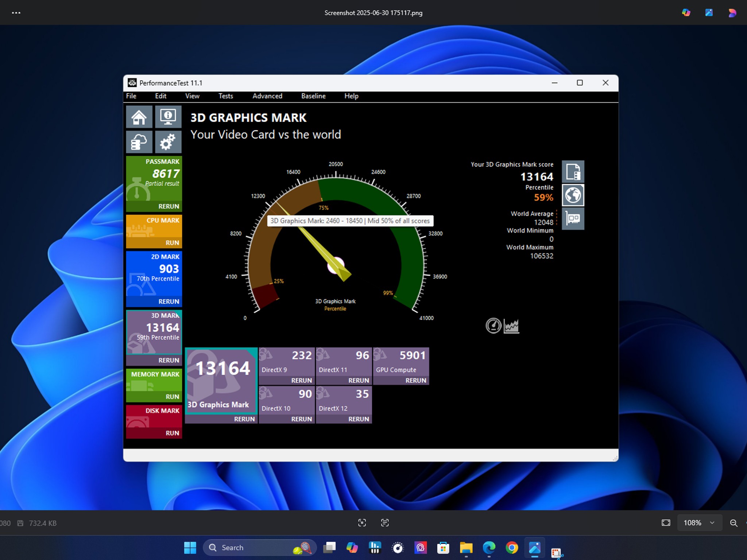Open the View menu

[192, 96]
